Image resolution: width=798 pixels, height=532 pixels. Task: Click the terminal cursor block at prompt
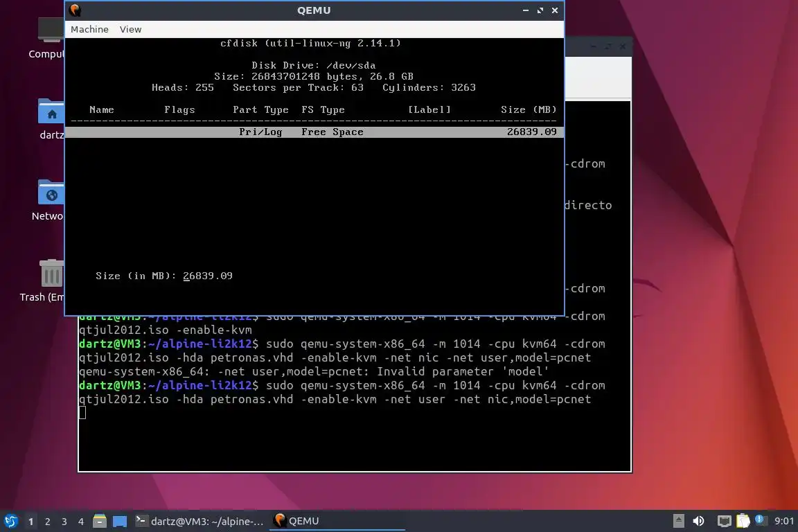tap(82, 412)
